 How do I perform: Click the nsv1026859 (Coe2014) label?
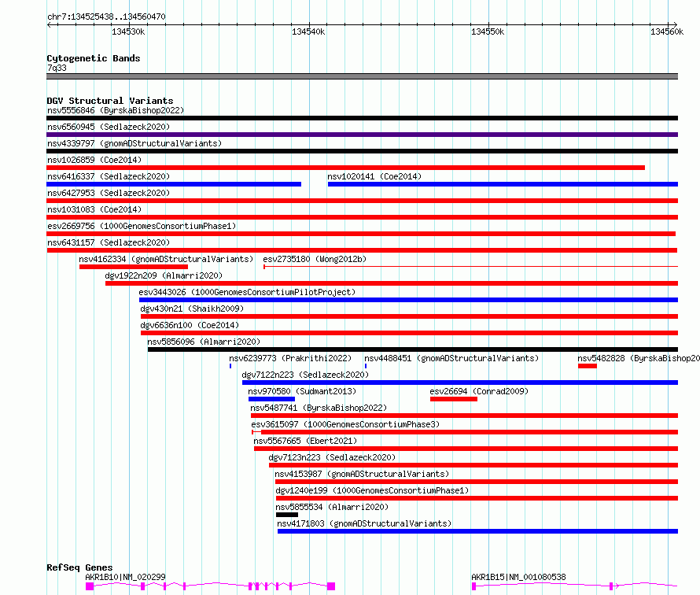pos(94,160)
